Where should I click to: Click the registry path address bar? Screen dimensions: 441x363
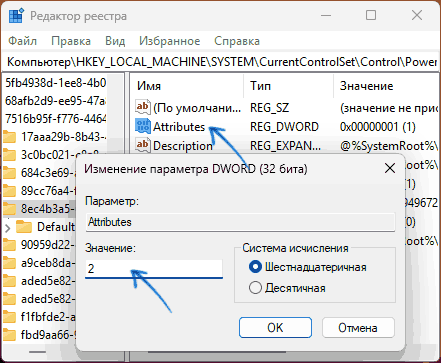[x=220, y=62]
